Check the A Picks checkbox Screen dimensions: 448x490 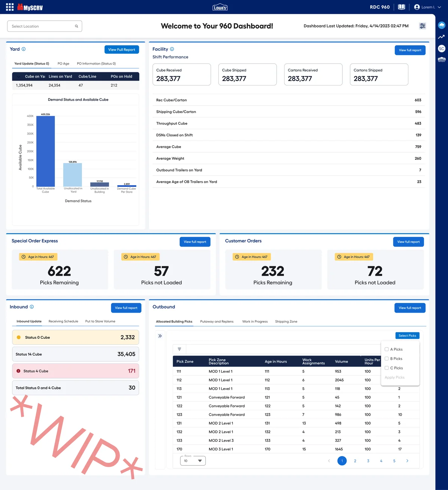(x=387, y=349)
